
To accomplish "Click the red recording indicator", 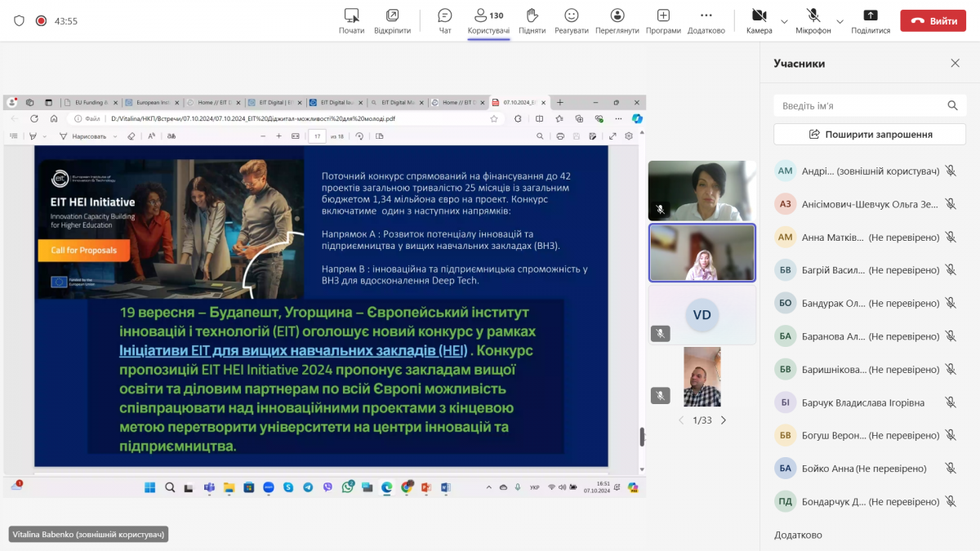I will click(41, 21).
